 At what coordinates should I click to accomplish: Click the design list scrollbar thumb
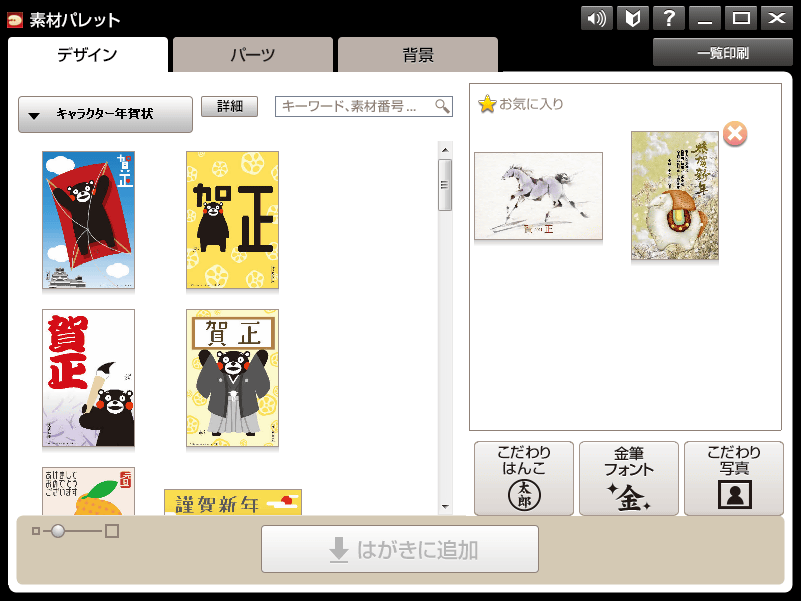(x=445, y=185)
